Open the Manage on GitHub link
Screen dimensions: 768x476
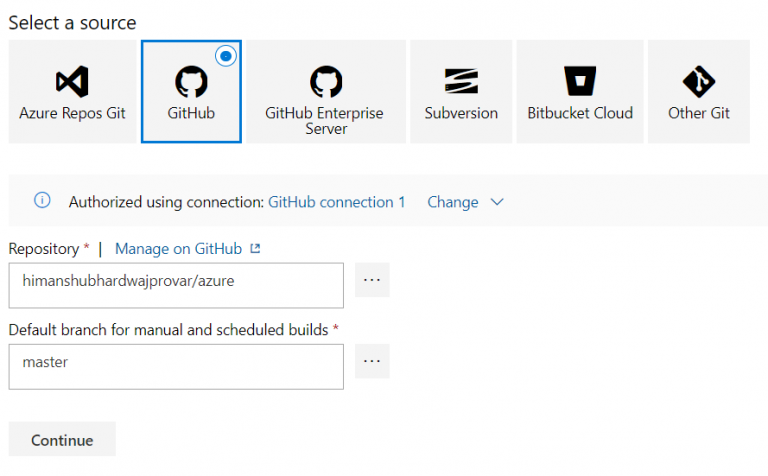point(179,248)
